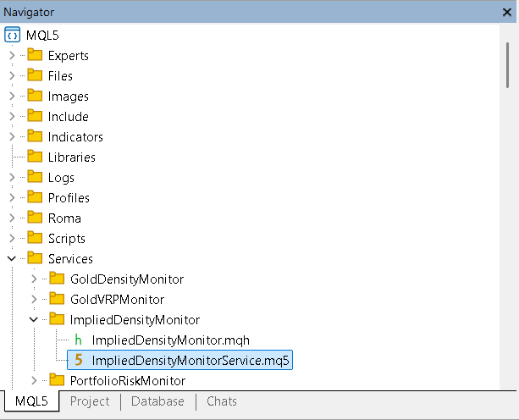Click the Images folder icon
The image size is (519, 420).
(35, 96)
